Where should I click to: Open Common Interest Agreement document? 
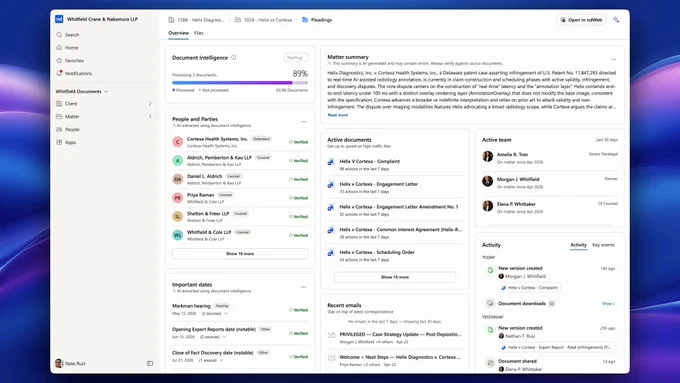click(400, 229)
